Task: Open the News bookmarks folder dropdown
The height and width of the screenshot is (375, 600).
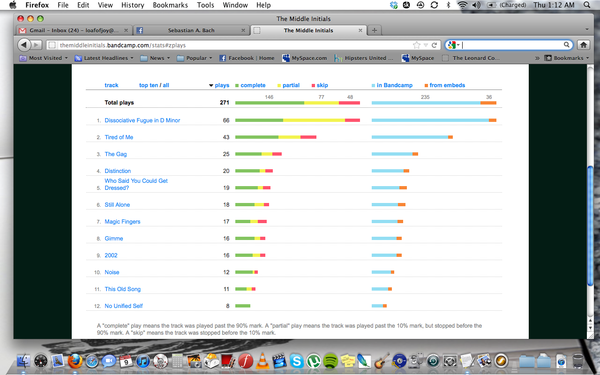Action: point(155,58)
